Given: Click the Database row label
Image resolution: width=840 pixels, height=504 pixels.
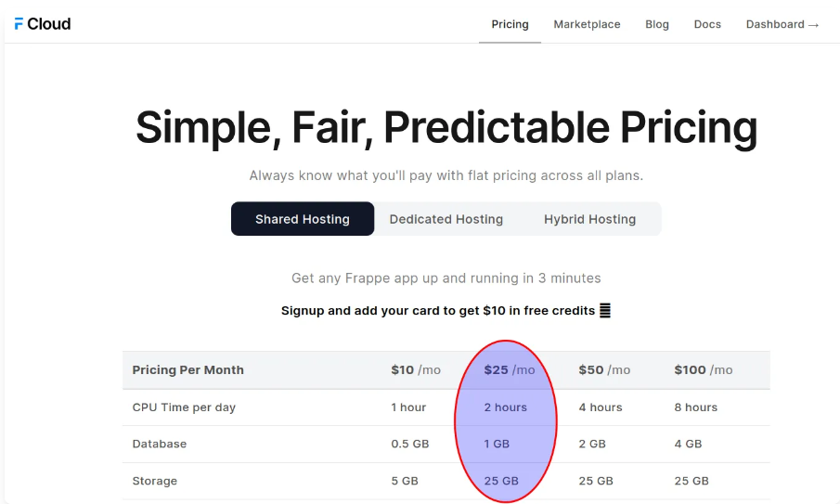Looking at the screenshot, I should click(160, 444).
